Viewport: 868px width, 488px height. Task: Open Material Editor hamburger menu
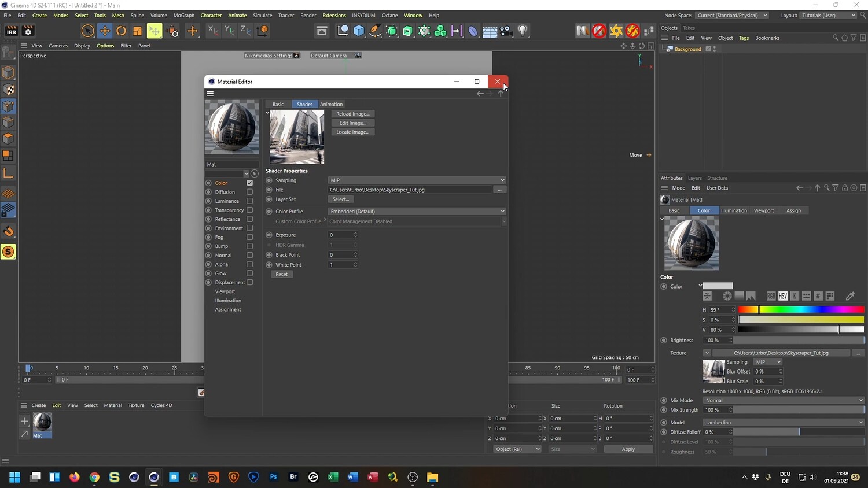(210, 94)
